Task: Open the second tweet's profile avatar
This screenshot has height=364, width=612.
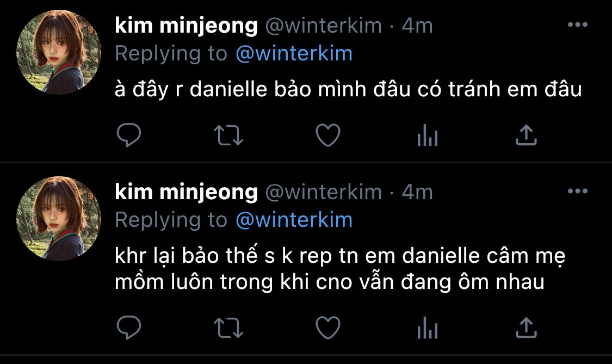Action: point(59,219)
